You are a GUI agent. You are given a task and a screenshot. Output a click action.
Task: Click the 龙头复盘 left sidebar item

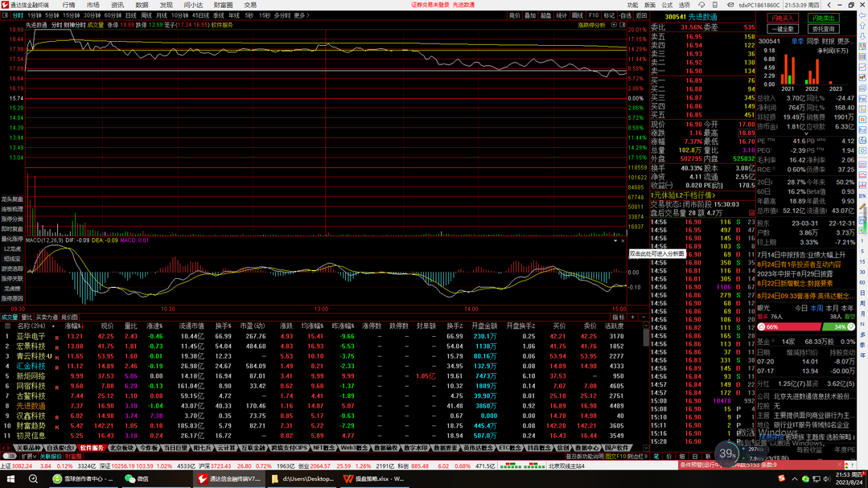(12, 199)
